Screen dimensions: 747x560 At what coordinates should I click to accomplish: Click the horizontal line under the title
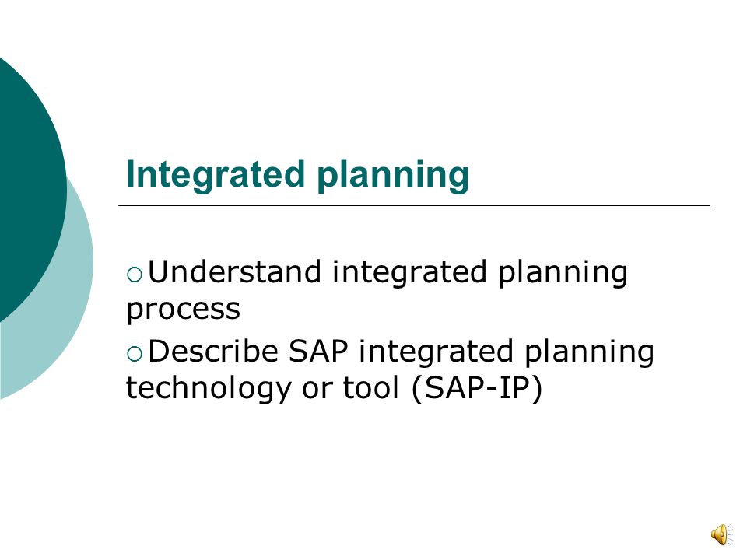(414, 205)
